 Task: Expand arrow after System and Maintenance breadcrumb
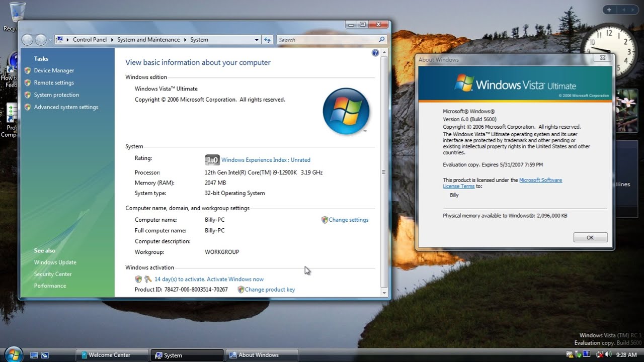click(185, 40)
